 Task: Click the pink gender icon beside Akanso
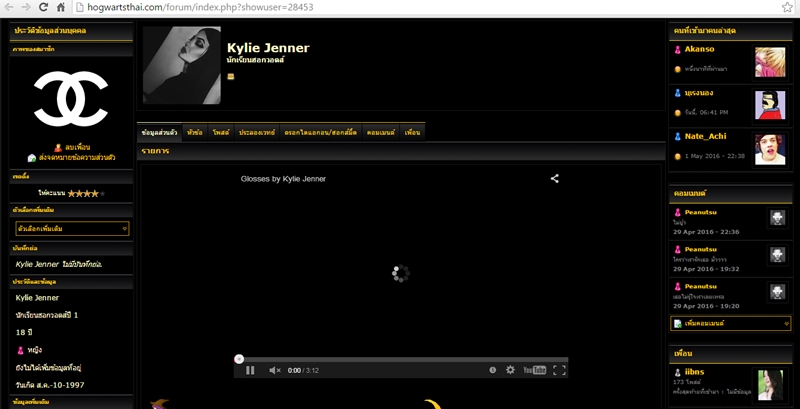tap(678, 49)
